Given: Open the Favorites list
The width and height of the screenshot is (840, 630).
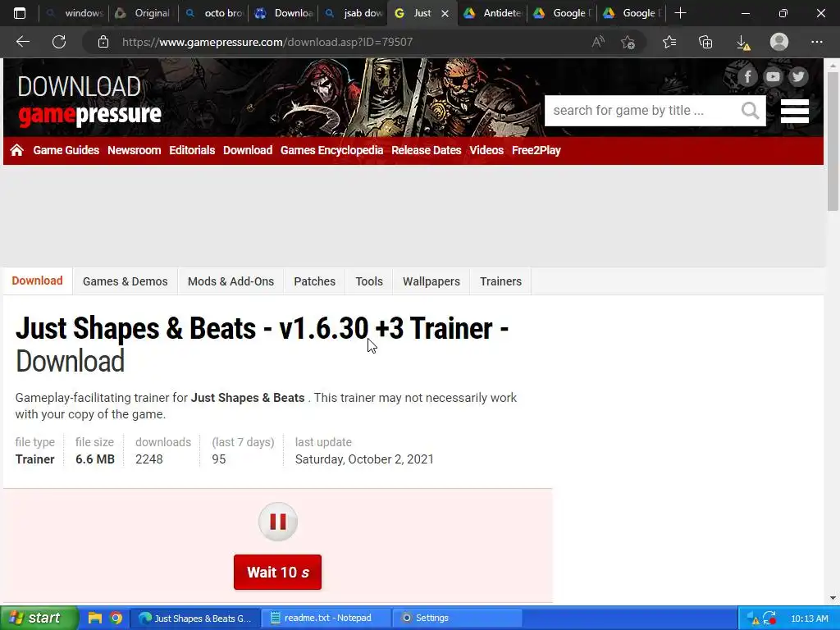Looking at the screenshot, I should 669,42.
